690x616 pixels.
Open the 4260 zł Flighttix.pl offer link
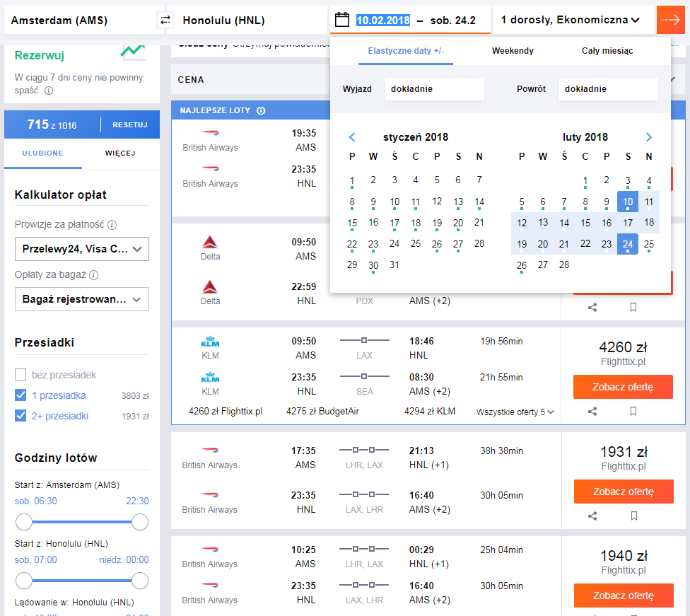[x=226, y=411]
